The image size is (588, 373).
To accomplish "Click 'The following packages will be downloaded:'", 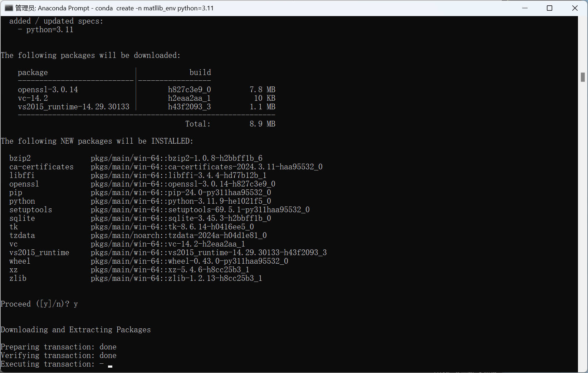I will pos(90,55).
